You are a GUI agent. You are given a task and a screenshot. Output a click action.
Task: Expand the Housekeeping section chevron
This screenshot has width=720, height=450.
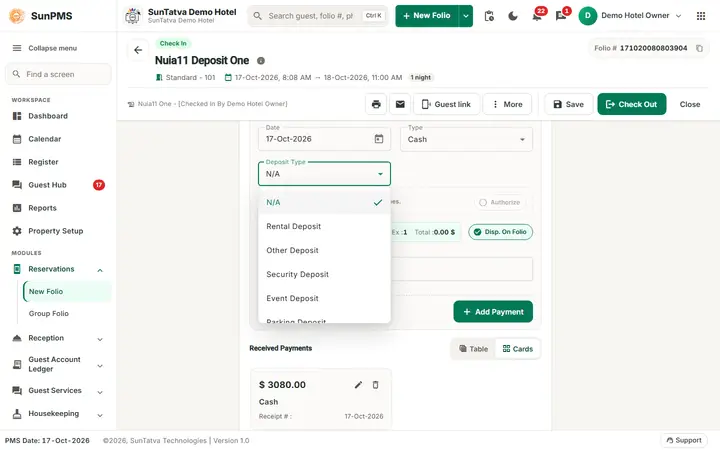[100, 415]
